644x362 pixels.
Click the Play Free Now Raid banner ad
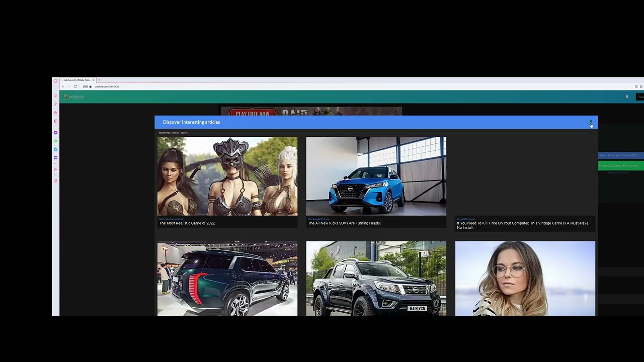pyautogui.click(x=311, y=112)
